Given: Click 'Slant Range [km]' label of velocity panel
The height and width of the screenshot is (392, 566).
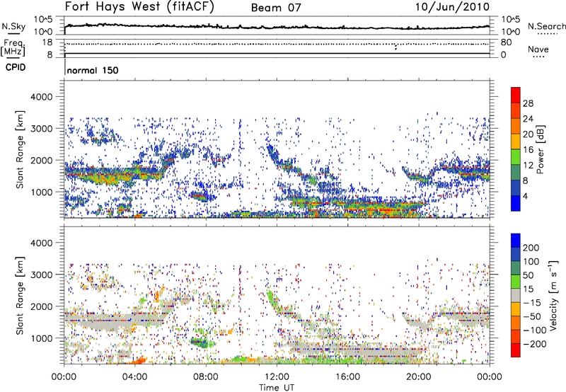Looking at the screenshot, I should click(20, 295).
